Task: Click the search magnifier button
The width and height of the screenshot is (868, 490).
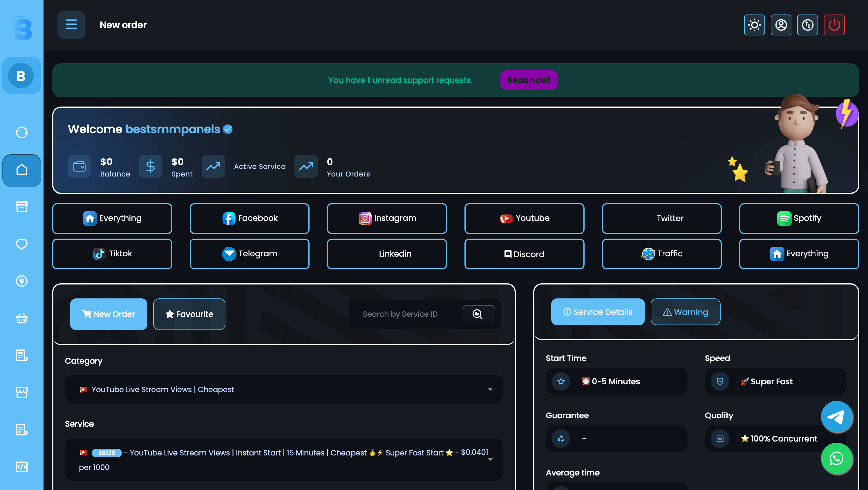Action: [478, 314]
